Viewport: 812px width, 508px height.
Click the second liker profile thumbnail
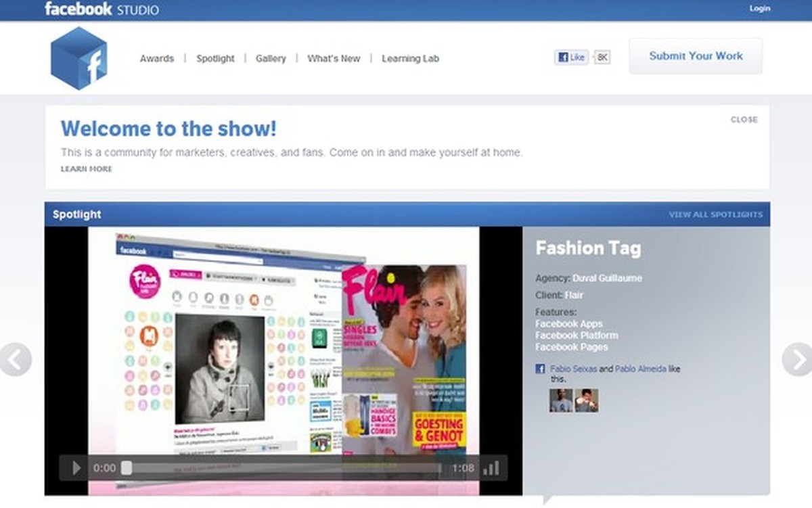point(586,400)
